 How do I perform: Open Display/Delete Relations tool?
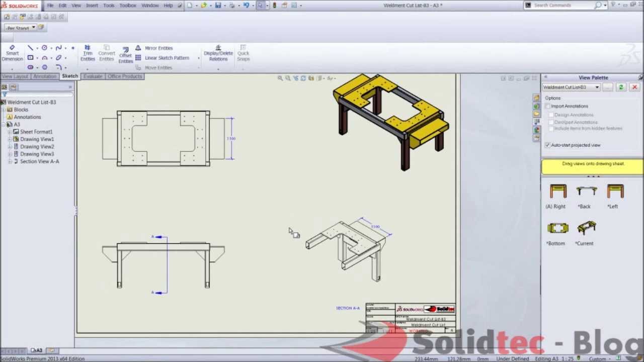pyautogui.click(x=218, y=53)
